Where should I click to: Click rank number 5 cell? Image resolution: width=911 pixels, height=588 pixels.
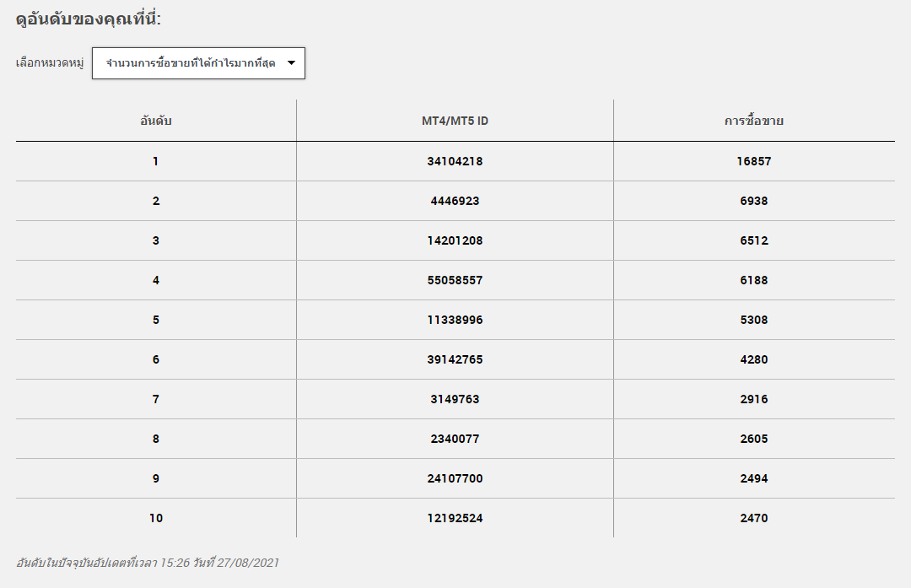[156, 320]
